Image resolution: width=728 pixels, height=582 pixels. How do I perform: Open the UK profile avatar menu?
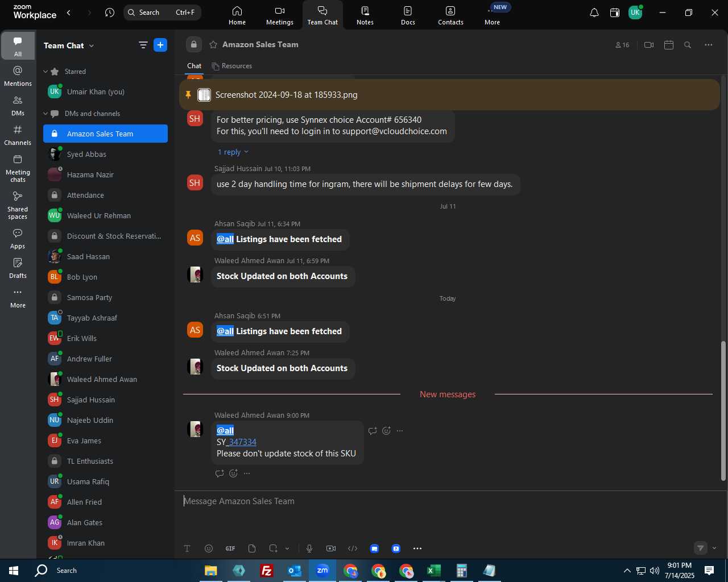pyautogui.click(x=635, y=13)
